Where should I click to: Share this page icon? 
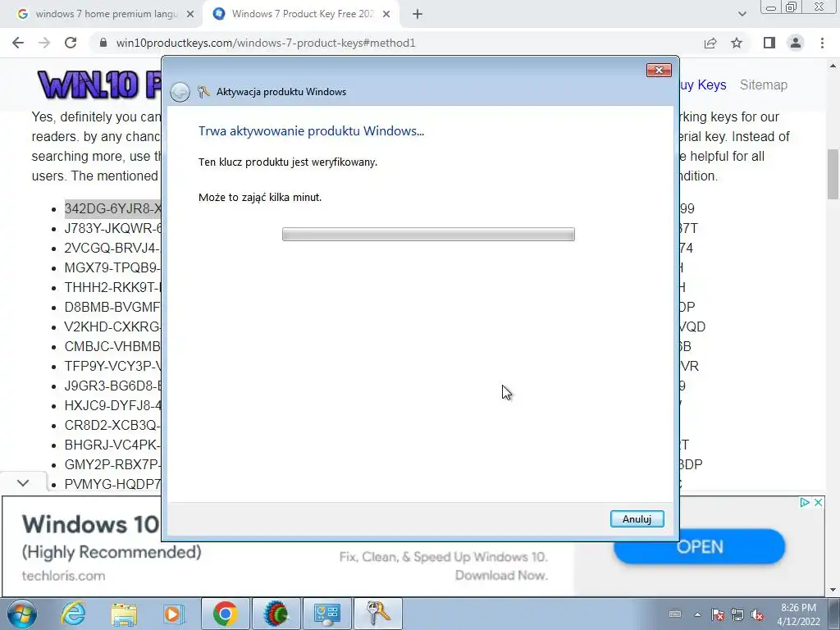(710, 43)
